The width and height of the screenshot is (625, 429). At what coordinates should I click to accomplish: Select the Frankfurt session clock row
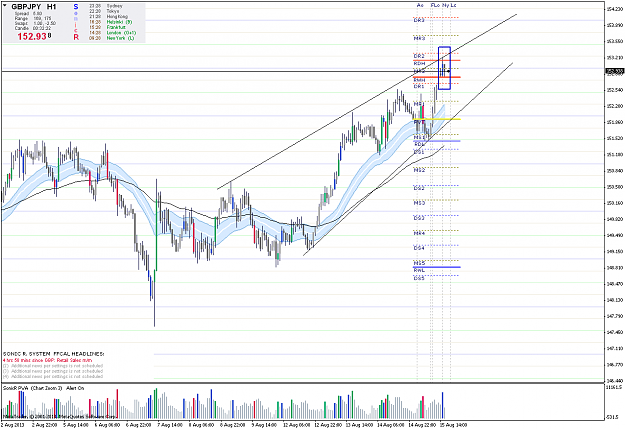[107, 27]
